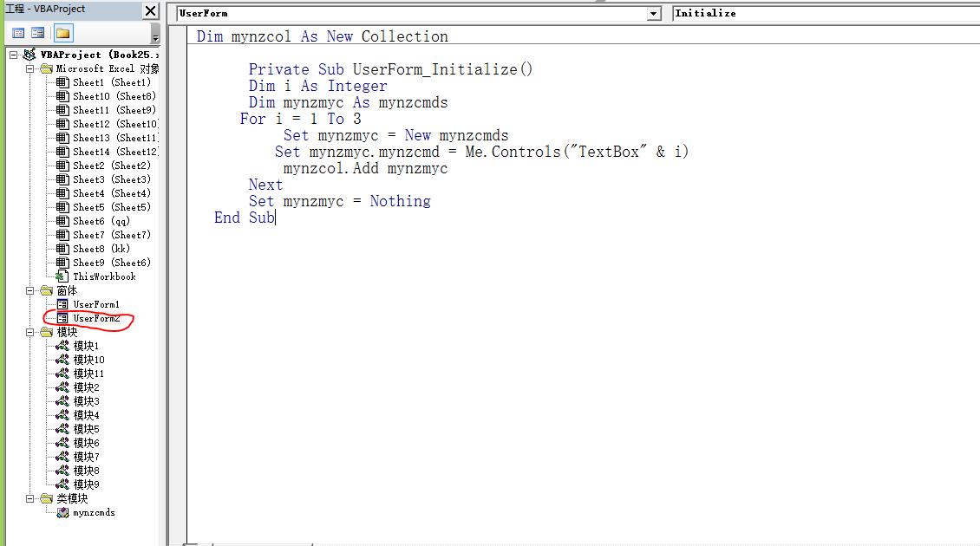Close the VBAProject project panel
The image size is (980, 546).
pyautogui.click(x=151, y=10)
